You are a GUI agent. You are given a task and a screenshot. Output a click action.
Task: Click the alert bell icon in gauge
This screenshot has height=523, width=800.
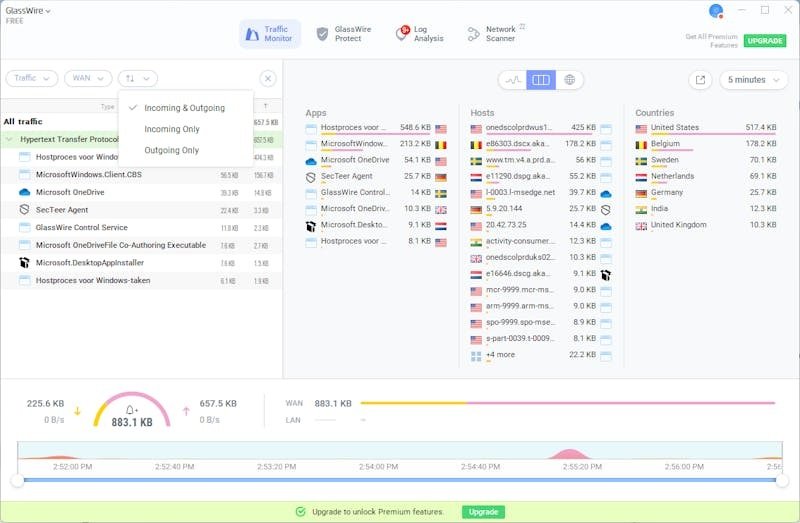131,410
